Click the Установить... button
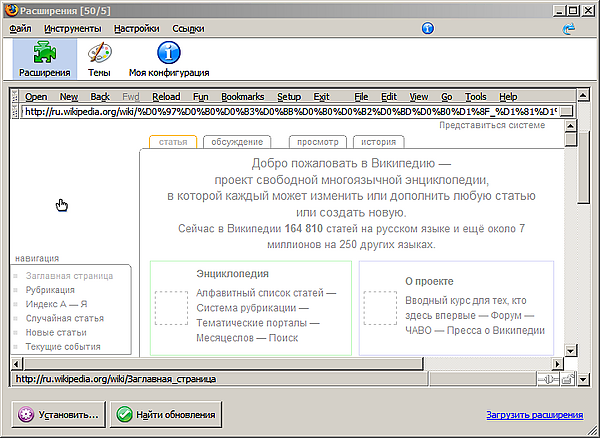Image resolution: width=600 pixels, height=438 pixels. [x=59, y=414]
